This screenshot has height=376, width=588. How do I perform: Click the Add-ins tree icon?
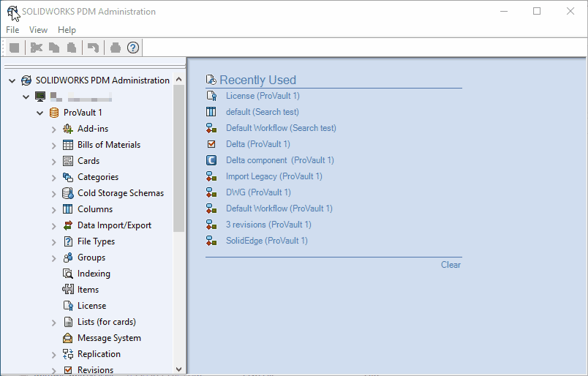[x=68, y=129]
